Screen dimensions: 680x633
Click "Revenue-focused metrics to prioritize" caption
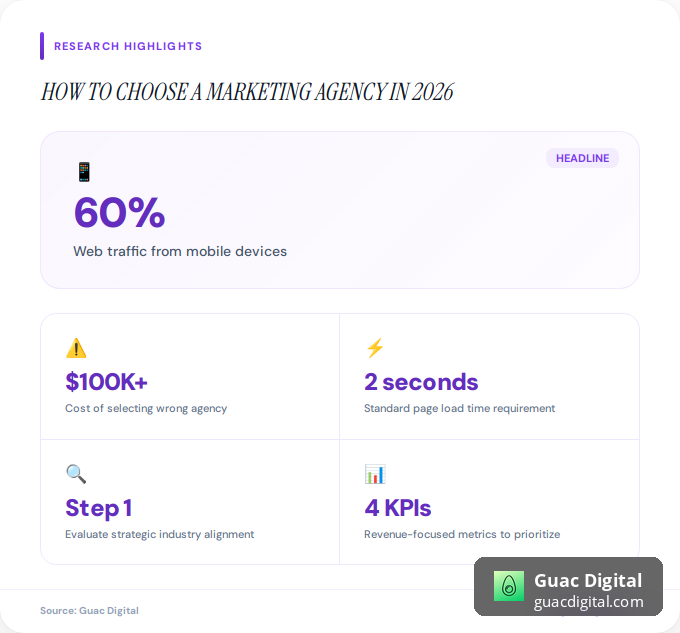(462, 534)
